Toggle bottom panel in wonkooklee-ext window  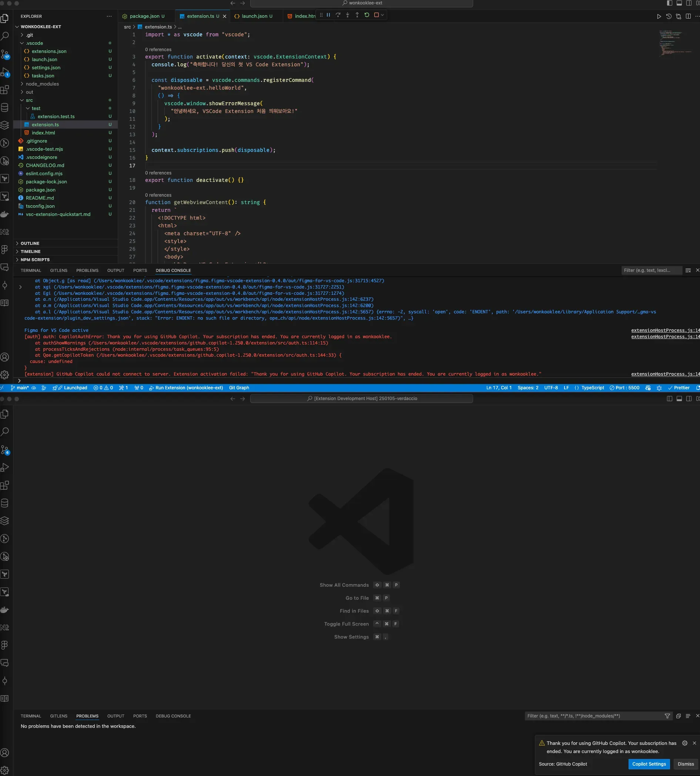pos(679,3)
